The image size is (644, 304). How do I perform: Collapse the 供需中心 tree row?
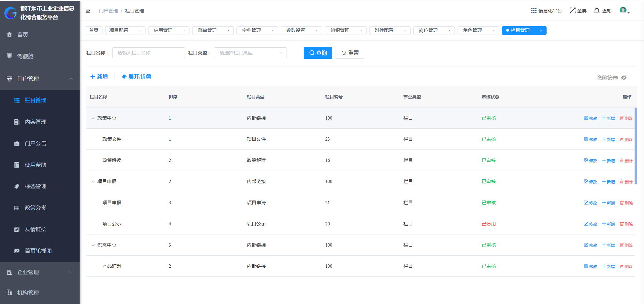[x=93, y=245]
